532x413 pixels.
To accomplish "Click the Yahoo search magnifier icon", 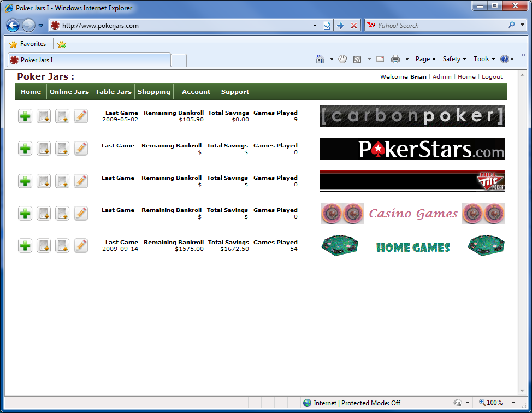I will coord(511,25).
